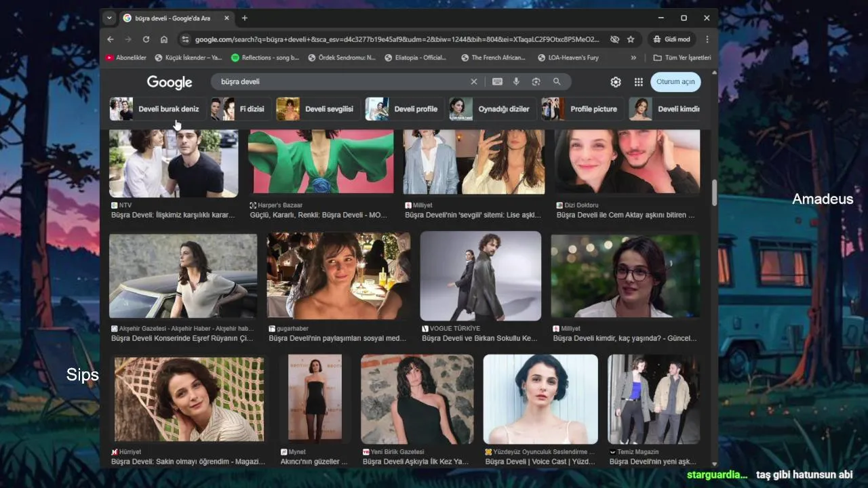Open Mynet black dress image result
Screen dimensions: 868x488
pos(315,399)
